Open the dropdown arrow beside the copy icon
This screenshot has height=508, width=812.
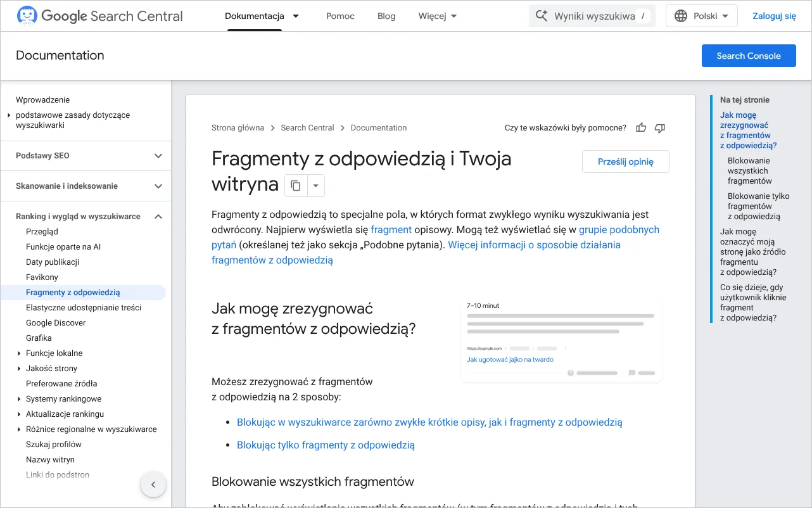315,186
